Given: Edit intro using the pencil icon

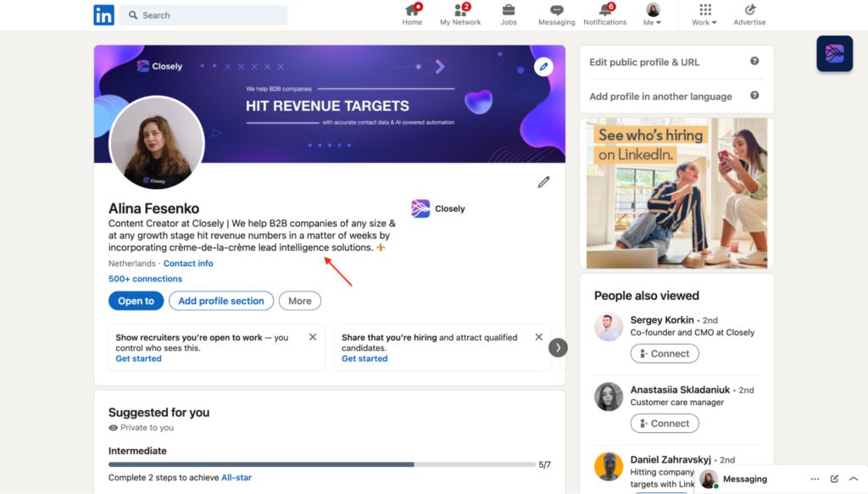Looking at the screenshot, I should pyautogui.click(x=543, y=182).
